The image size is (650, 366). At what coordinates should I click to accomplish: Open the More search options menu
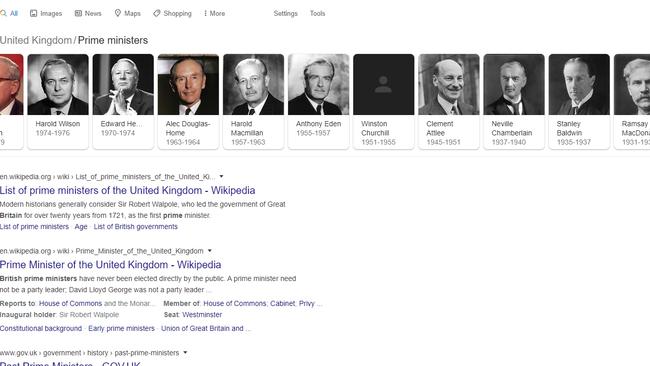point(214,13)
